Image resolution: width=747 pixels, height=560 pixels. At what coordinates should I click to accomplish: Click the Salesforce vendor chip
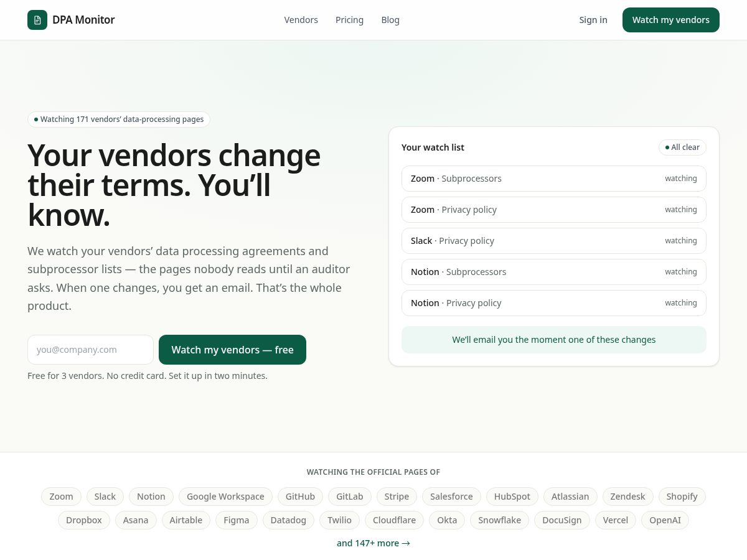click(x=451, y=497)
